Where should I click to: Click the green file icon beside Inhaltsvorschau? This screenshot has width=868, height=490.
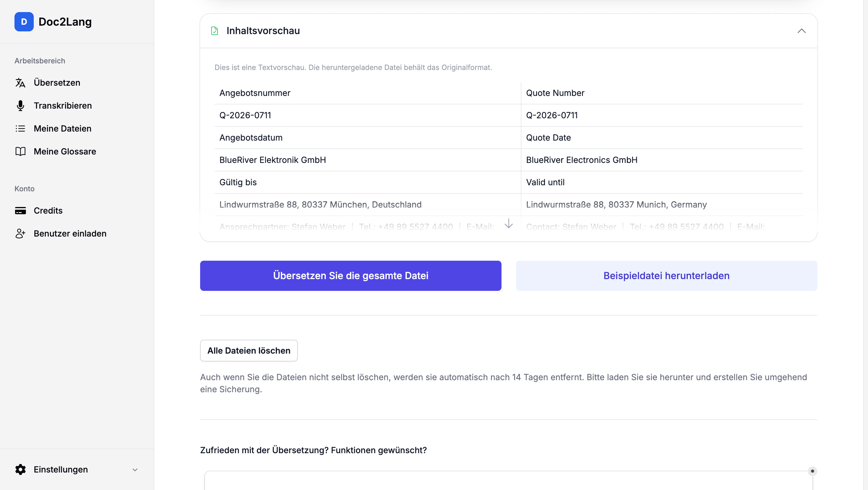[214, 31]
